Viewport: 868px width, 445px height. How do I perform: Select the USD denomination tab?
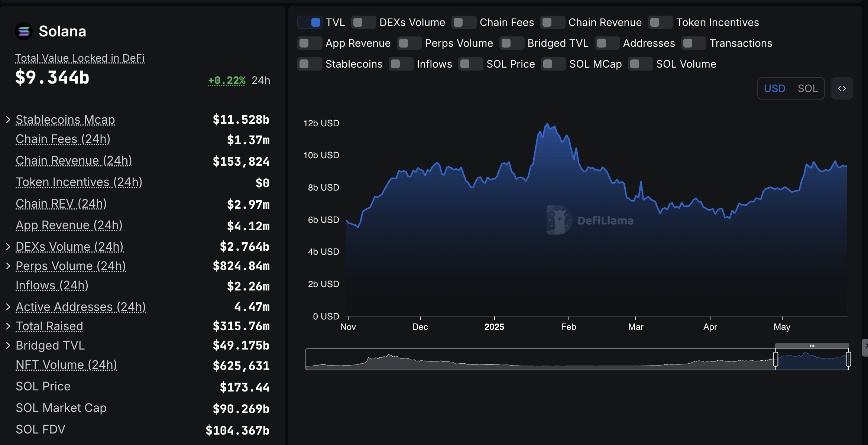(774, 88)
